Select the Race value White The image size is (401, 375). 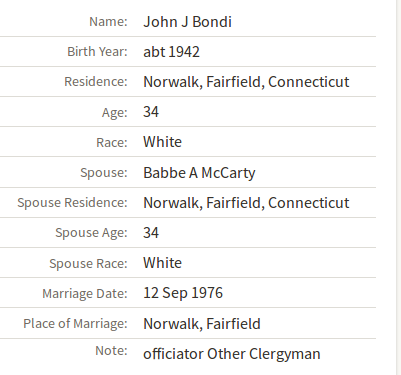coord(162,142)
